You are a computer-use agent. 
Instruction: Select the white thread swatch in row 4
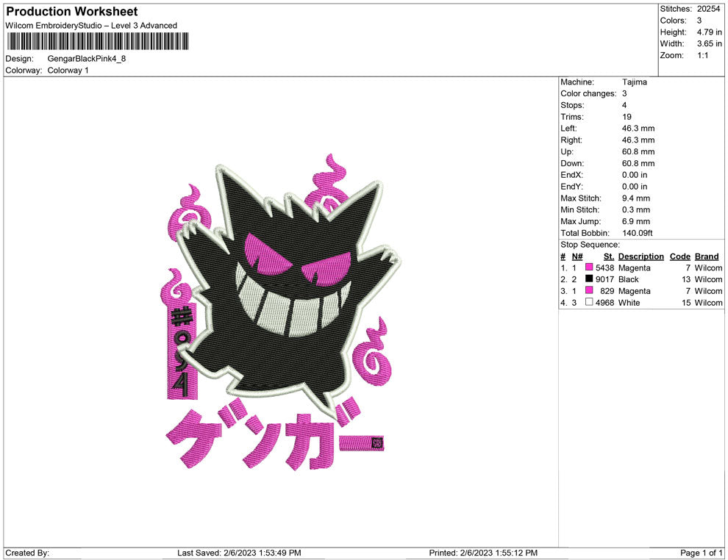pyautogui.click(x=588, y=302)
